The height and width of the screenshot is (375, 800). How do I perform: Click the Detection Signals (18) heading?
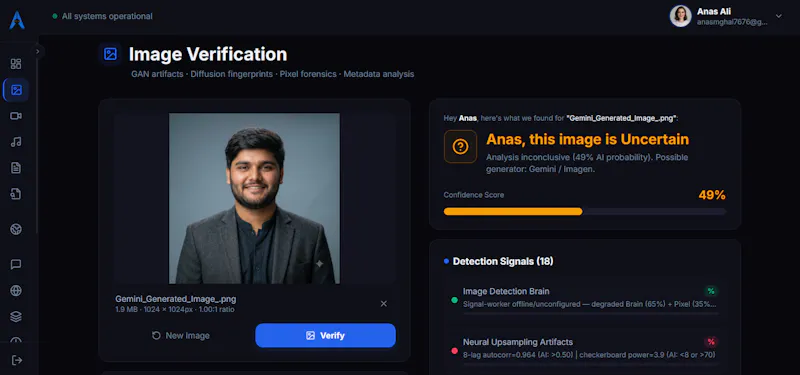[x=503, y=261]
